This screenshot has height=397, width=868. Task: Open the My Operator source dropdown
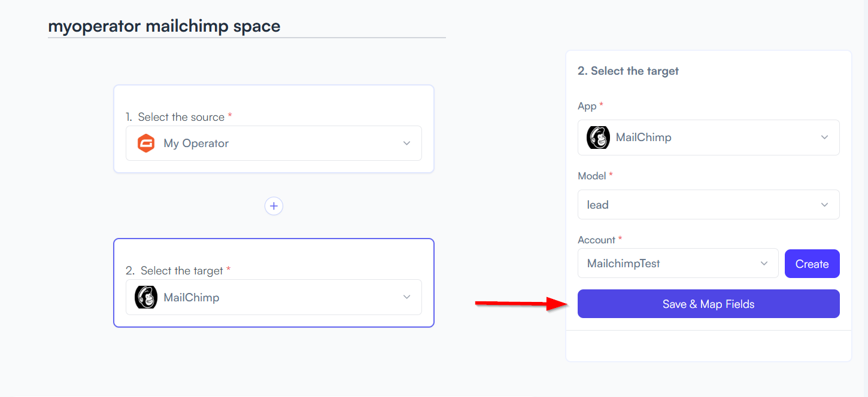pos(274,143)
